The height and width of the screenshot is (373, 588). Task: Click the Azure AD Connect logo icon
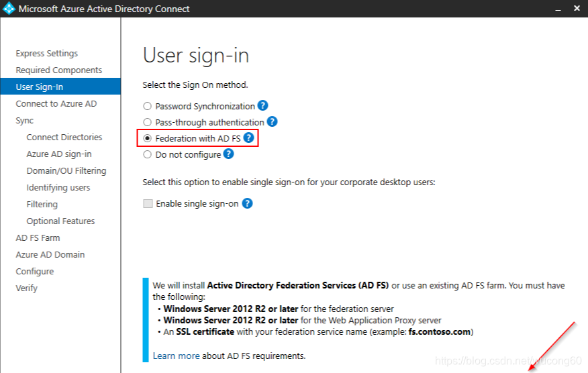[9, 9]
